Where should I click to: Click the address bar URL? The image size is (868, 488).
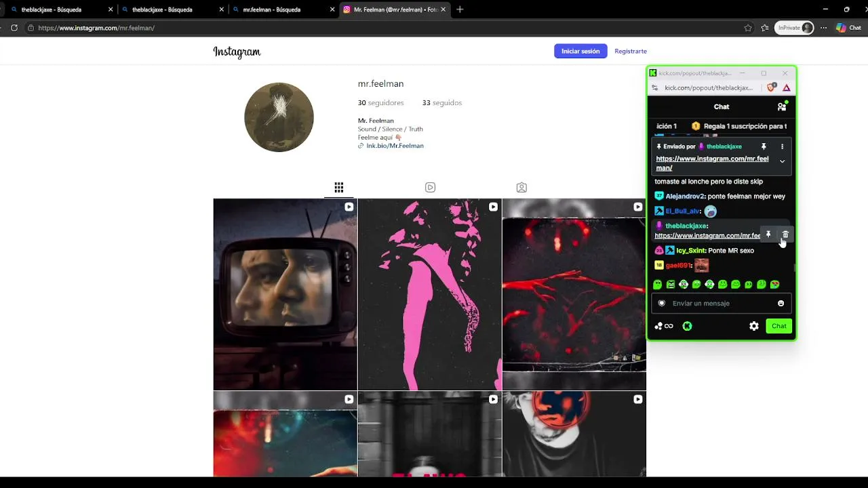coord(96,28)
